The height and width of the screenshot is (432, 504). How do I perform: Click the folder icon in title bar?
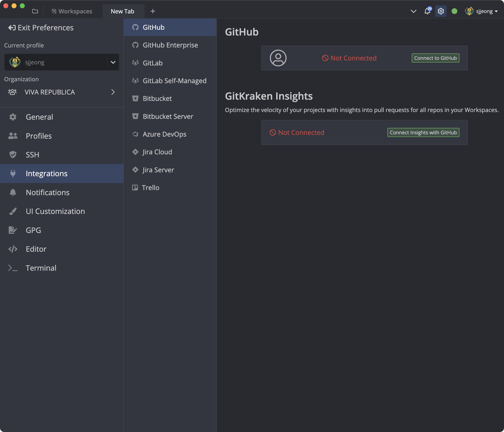pos(35,11)
